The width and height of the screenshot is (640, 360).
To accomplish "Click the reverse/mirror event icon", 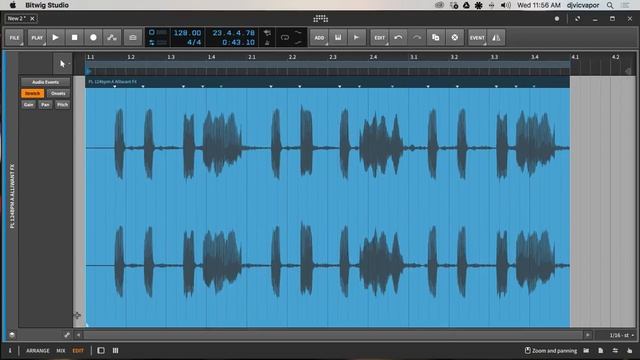I will pos(496,38).
